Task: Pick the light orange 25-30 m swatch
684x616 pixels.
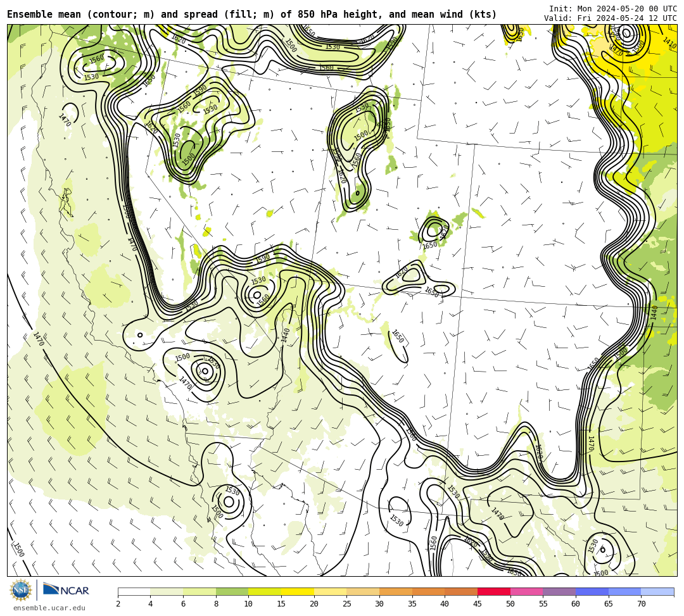Action: (363, 591)
